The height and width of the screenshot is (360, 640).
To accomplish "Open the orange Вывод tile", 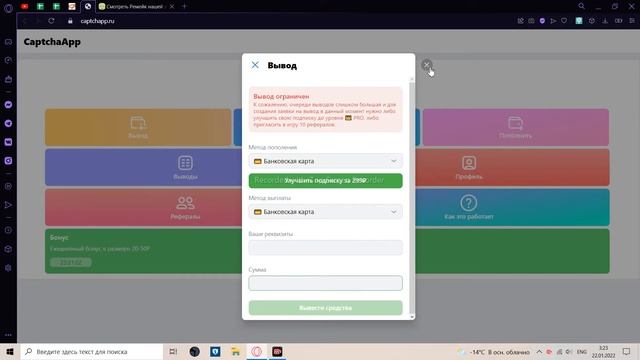I will 138,127.
